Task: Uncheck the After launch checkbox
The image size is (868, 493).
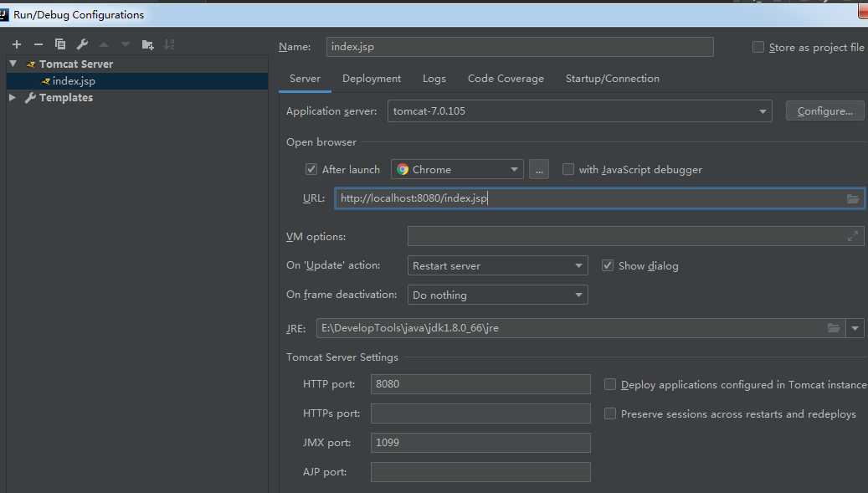Action: point(311,169)
